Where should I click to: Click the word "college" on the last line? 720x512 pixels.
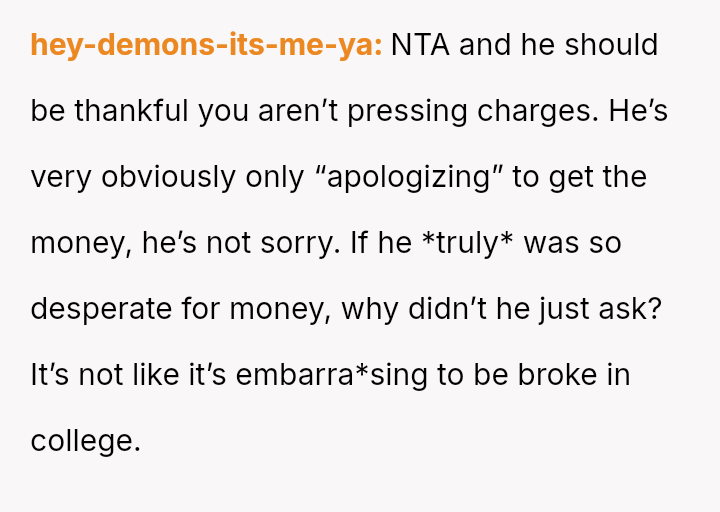pos(84,441)
